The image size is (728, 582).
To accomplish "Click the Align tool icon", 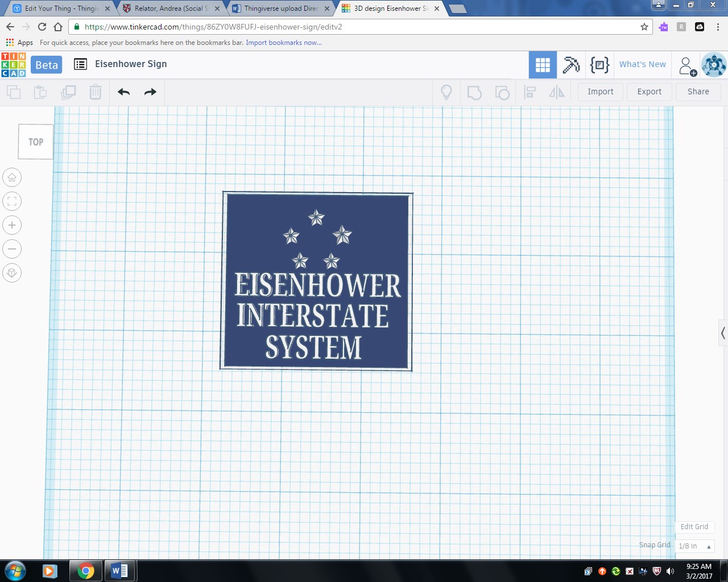I will pos(530,92).
